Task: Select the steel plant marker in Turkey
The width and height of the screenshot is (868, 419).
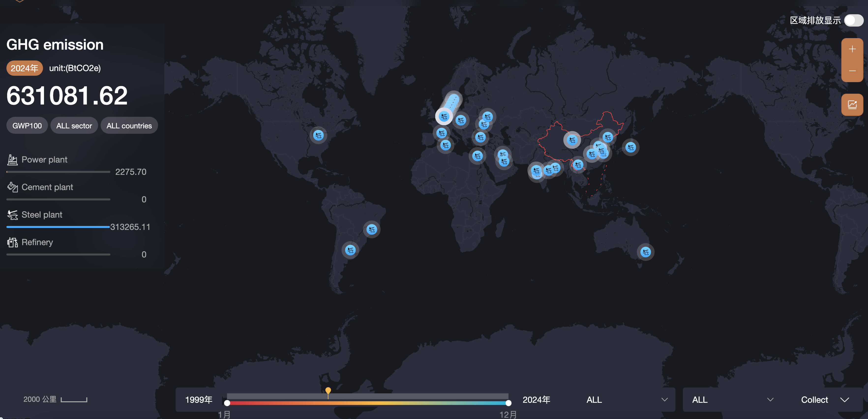Action: coord(480,137)
